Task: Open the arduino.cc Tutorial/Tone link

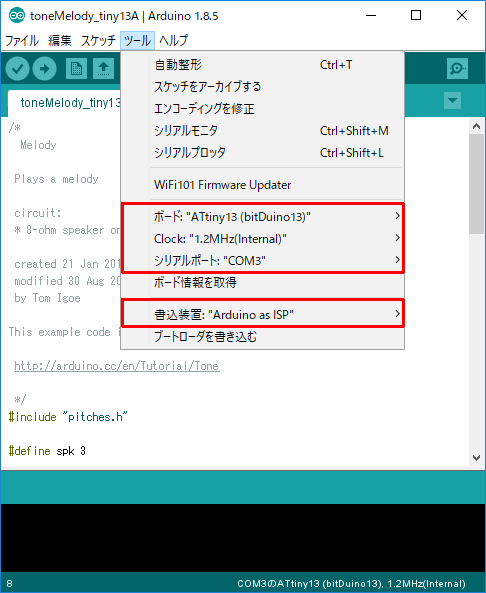Action: click(x=117, y=366)
